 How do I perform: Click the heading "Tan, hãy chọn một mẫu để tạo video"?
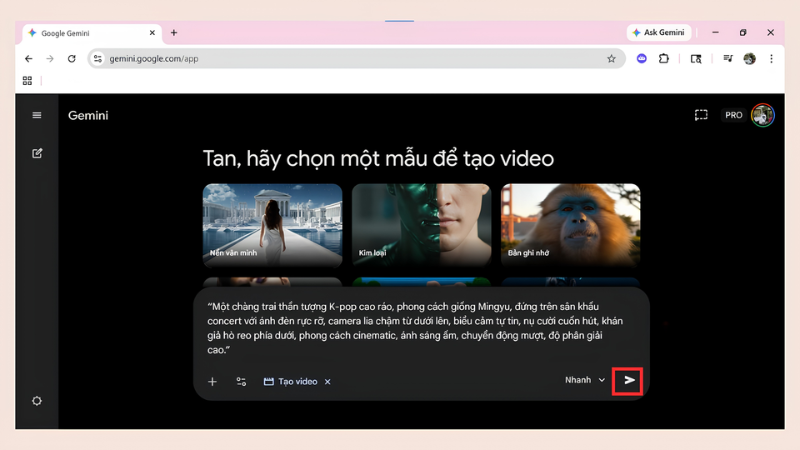pos(378,159)
